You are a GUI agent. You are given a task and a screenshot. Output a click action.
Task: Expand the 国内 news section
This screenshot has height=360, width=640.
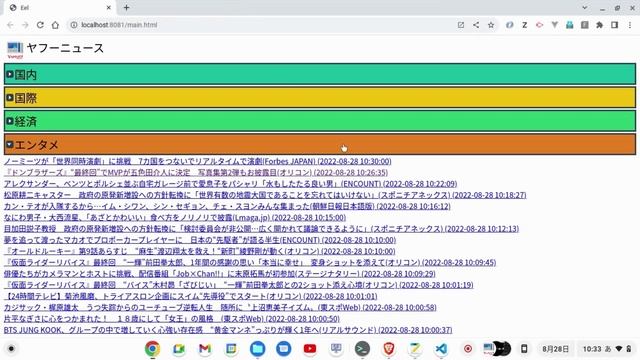(320, 74)
